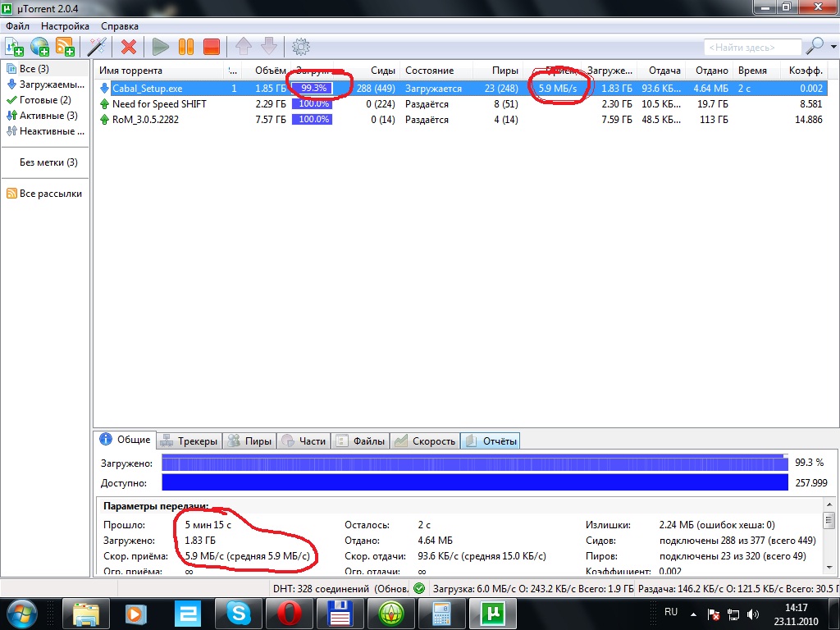840x630 pixels.
Task: Select Все рассылки RSS feeds
Action: (44, 194)
